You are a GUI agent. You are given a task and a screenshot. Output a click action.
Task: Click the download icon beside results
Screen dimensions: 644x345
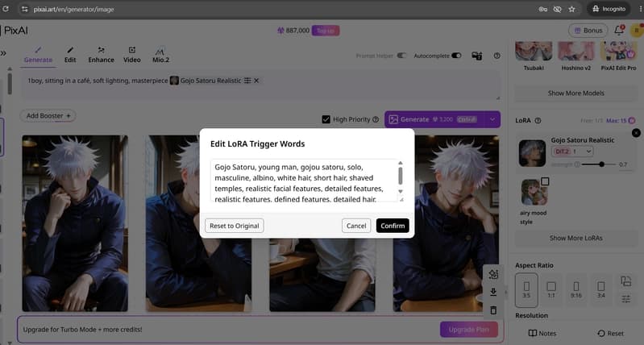tap(493, 292)
